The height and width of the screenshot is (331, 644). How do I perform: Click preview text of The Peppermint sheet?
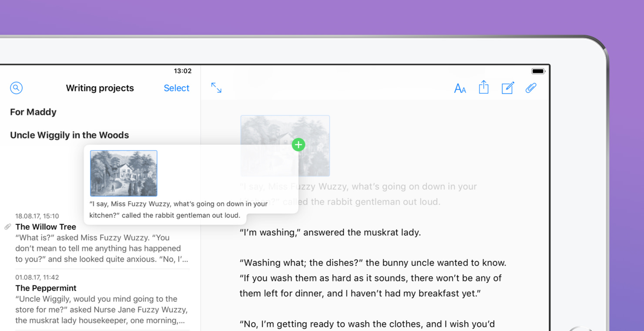pyautogui.click(x=101, y=310)
